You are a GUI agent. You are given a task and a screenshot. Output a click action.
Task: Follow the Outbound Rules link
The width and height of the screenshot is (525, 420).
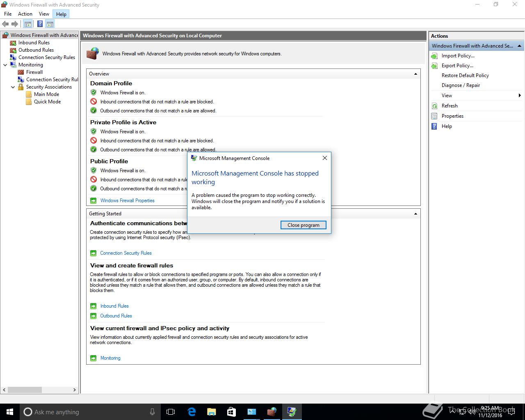[x=116, y=316]
